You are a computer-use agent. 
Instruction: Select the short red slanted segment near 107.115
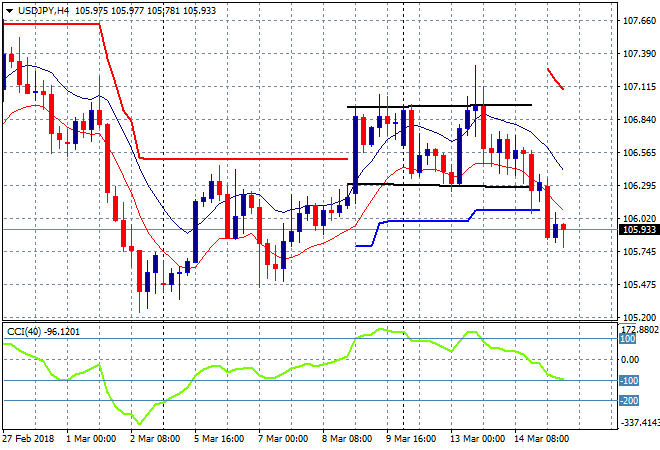555,79
